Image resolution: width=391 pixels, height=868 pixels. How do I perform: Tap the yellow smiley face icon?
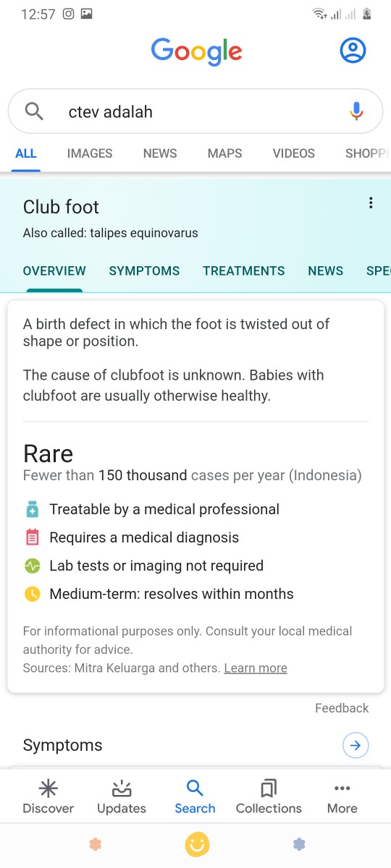click(197, 844)
